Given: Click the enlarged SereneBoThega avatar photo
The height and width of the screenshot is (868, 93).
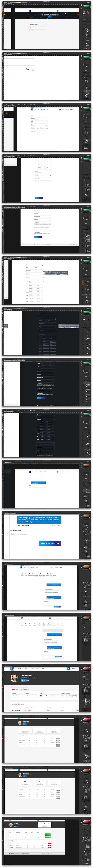Looking at the screenshot, I should tap(14, 678).
